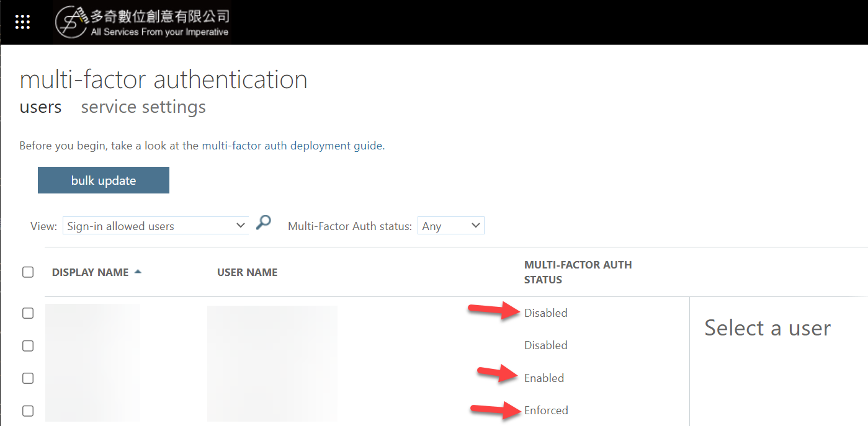The height and width of the screenshot is (426, 868).
Task: Sort by the Display Name arrow
Action: [138, 272]
